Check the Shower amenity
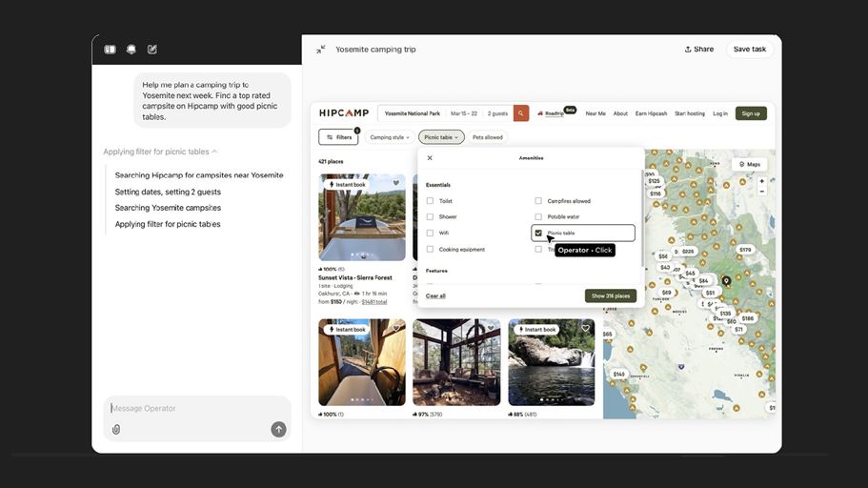 tap(430, 216)
